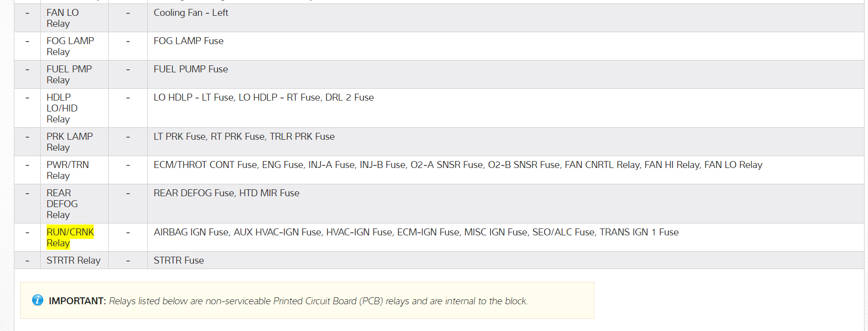Click the STRTR Fuse description

click(x=179, y=261)
